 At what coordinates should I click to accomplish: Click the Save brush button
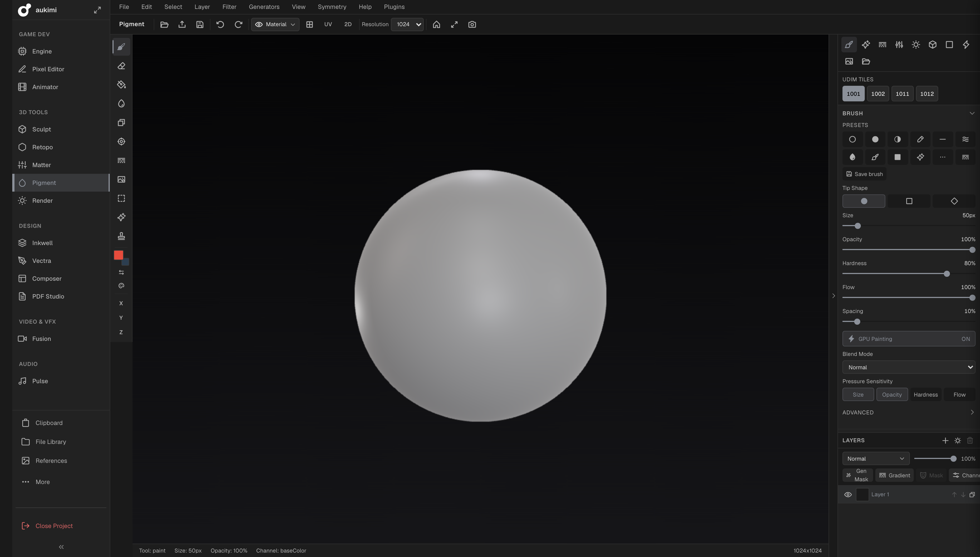coord(864,174)
